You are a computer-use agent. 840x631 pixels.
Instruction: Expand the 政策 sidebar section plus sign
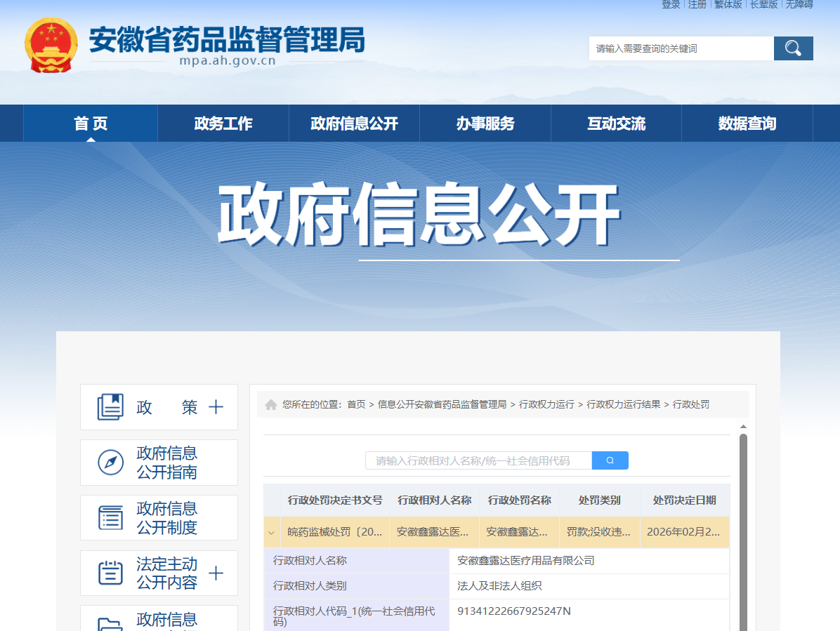216,407
